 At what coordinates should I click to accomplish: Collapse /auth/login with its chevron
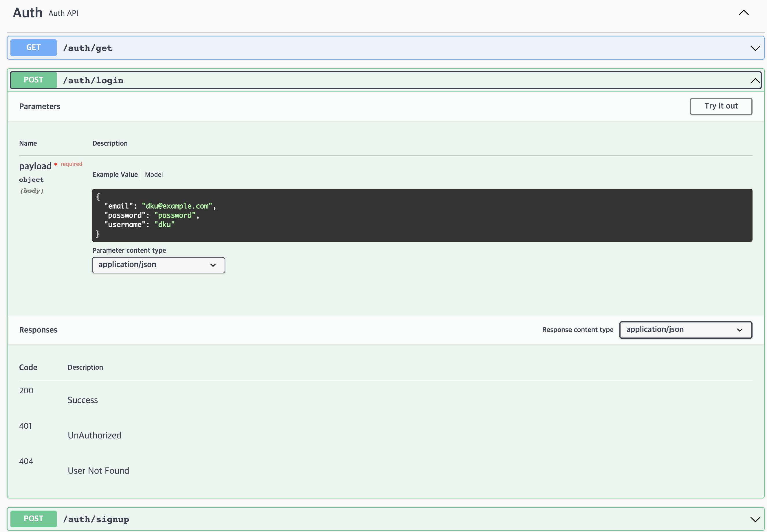tap(755, 81)
